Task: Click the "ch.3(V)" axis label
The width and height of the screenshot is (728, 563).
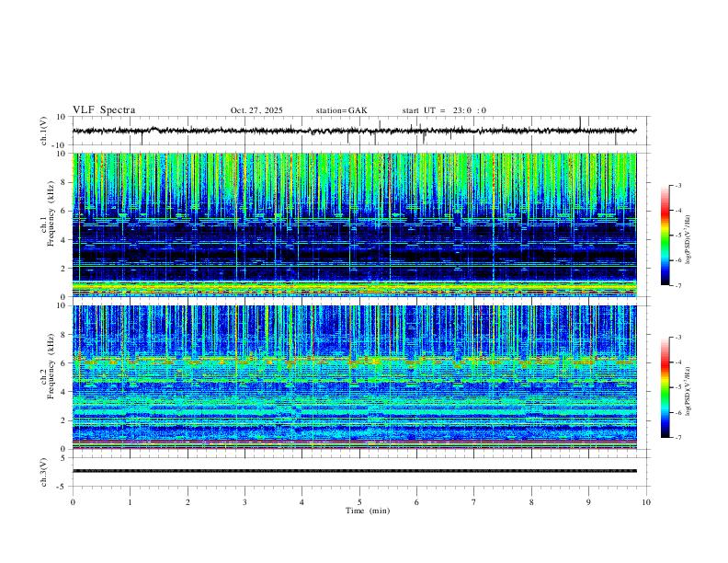Action: tap(44, 473)
